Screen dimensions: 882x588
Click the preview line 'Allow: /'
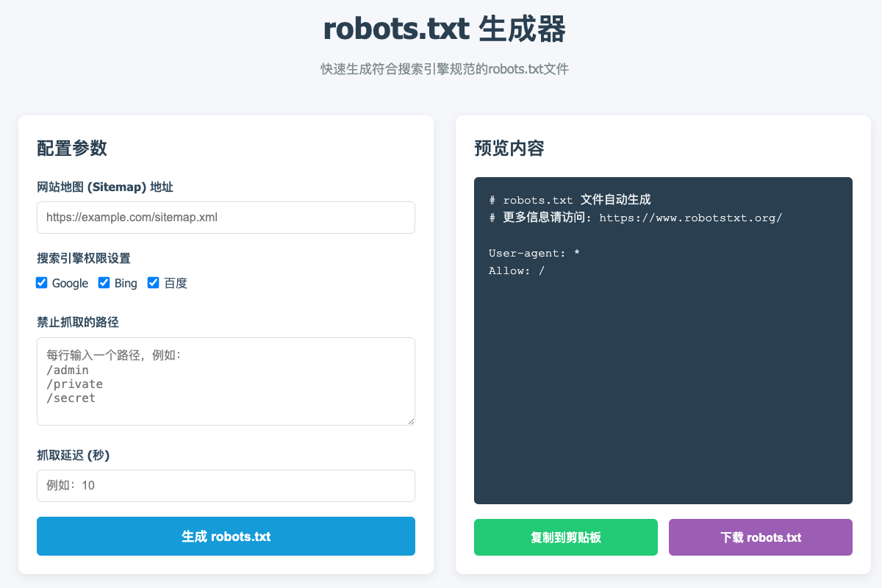click(517, 271)
